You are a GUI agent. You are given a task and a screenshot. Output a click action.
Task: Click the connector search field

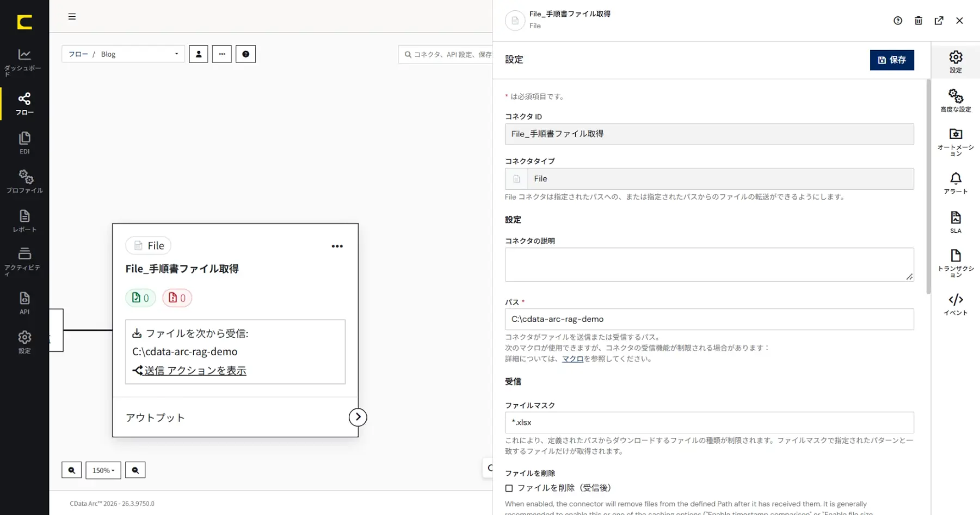pyautogui.click(x=445, y=54)
